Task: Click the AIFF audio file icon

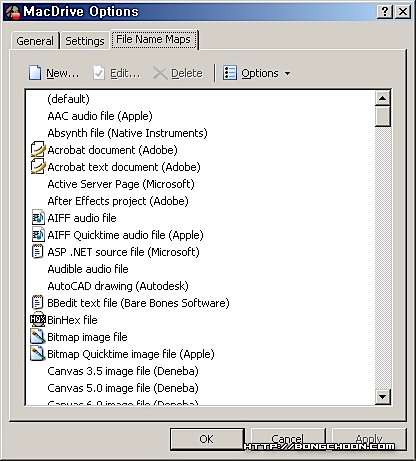Action: (38, 218)
